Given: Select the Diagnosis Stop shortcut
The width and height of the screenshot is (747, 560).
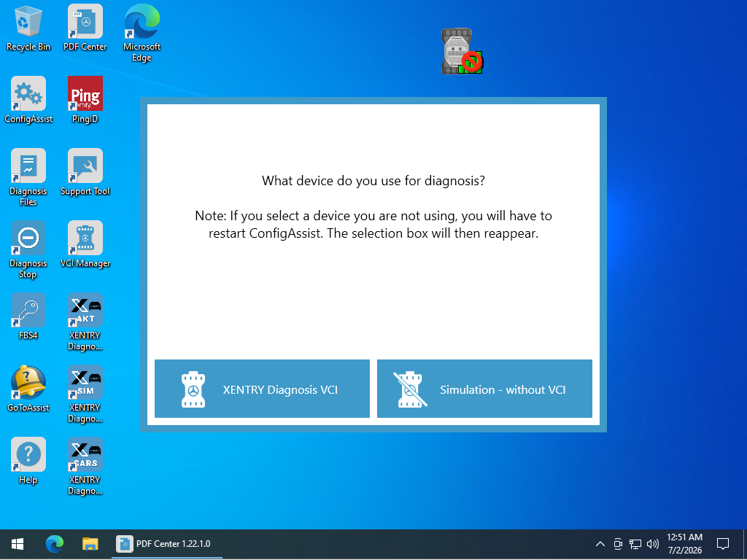Looking at the screenshot, I should coord(28,249).
